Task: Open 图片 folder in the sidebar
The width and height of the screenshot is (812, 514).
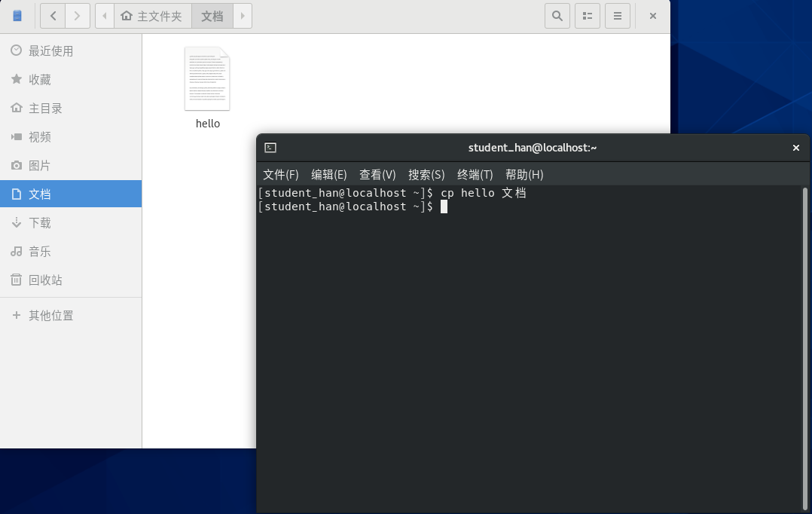Action: [x=71, y=165]
